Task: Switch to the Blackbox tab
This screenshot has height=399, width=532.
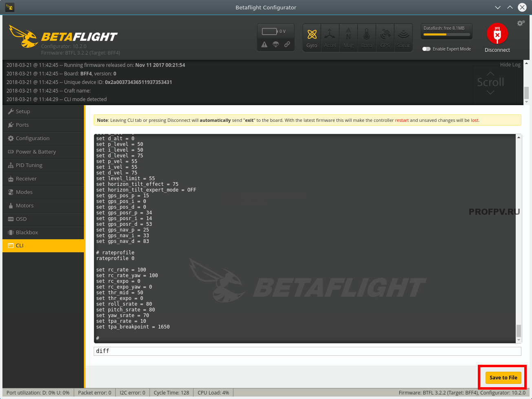Action: (x=27, y=233)
